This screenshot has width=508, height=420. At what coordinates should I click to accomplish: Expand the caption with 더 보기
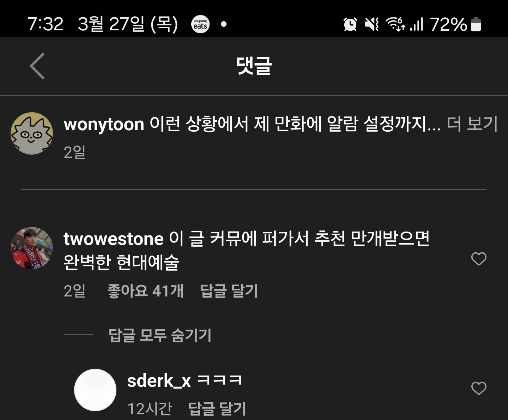click(472, 124)
